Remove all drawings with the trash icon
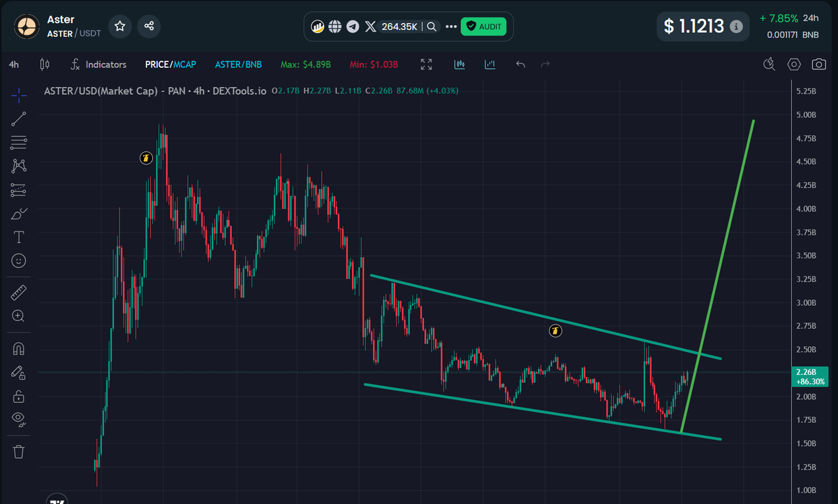 pyautogui.click(x=18, y=451)
